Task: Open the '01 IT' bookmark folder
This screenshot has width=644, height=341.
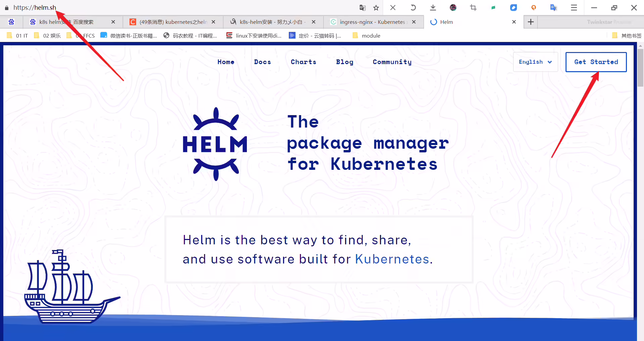Action: 17,36
